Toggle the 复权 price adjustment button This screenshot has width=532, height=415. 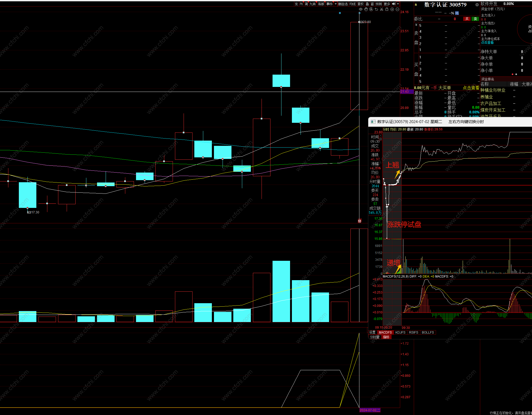click(360, 4)
